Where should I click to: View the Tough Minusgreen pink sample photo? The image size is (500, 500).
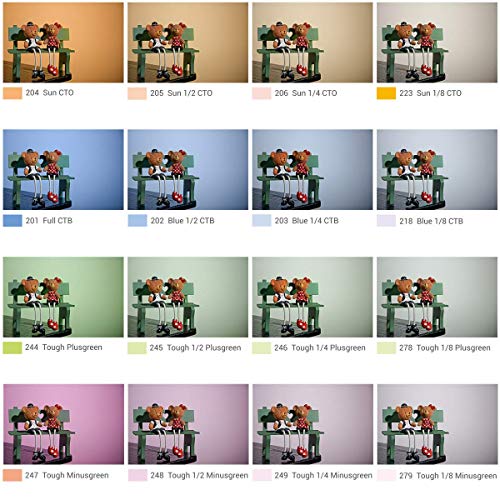(x=63, y=424)
